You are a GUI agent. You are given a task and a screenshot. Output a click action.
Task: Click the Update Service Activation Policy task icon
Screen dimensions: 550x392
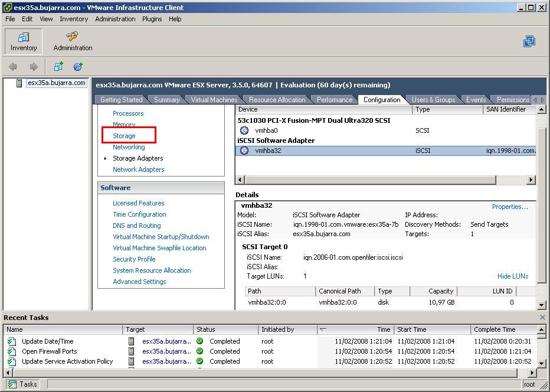[x=12, y=361]
